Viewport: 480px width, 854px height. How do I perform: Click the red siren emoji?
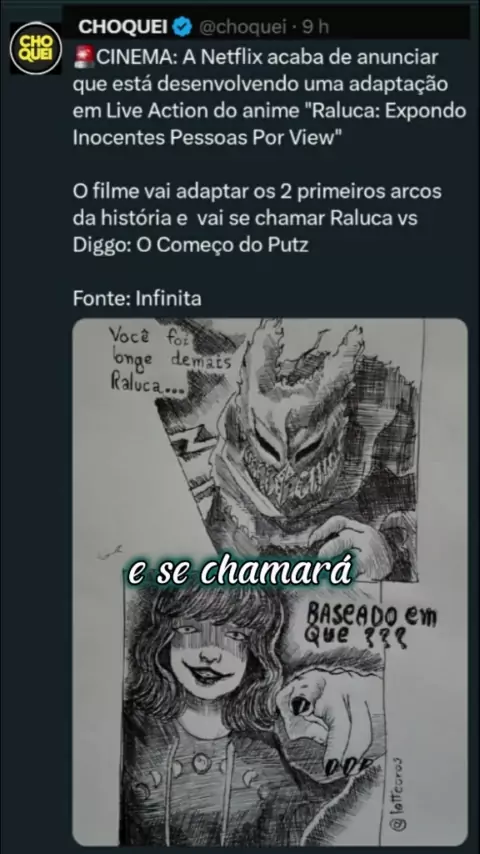point(83,57)
